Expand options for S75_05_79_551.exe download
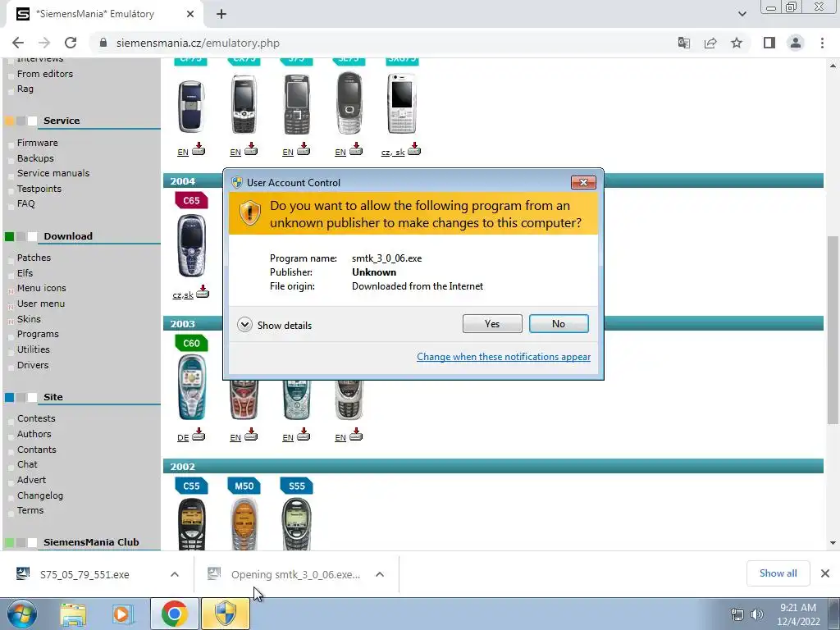840x630 pixels. [175, 574]
